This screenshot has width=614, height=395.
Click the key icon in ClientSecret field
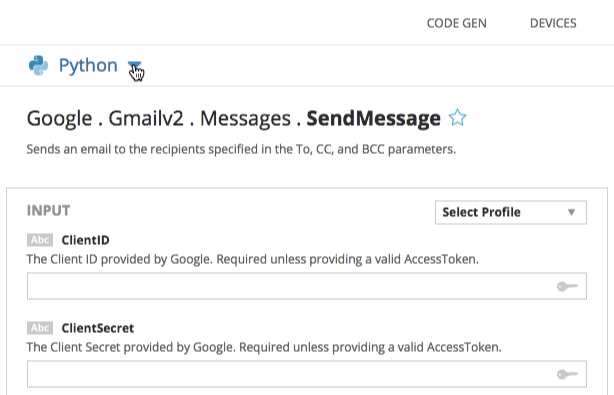tap(567, 375)
